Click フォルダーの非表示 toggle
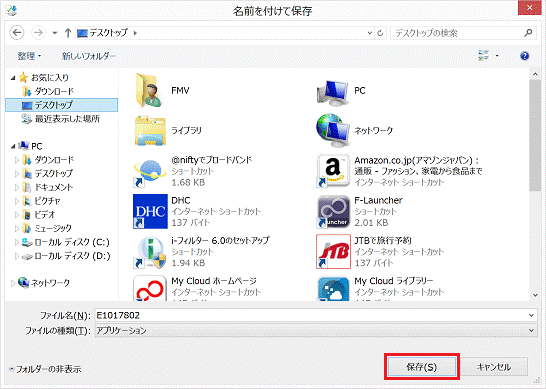 point(45,369)
